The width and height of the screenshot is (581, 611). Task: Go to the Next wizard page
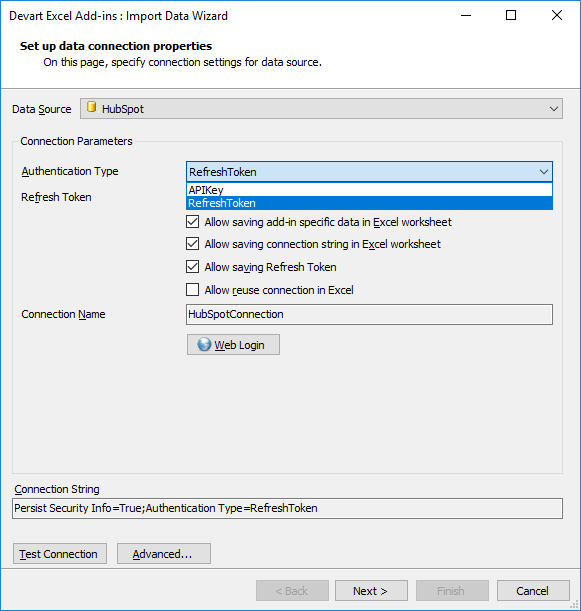point(371,591)
